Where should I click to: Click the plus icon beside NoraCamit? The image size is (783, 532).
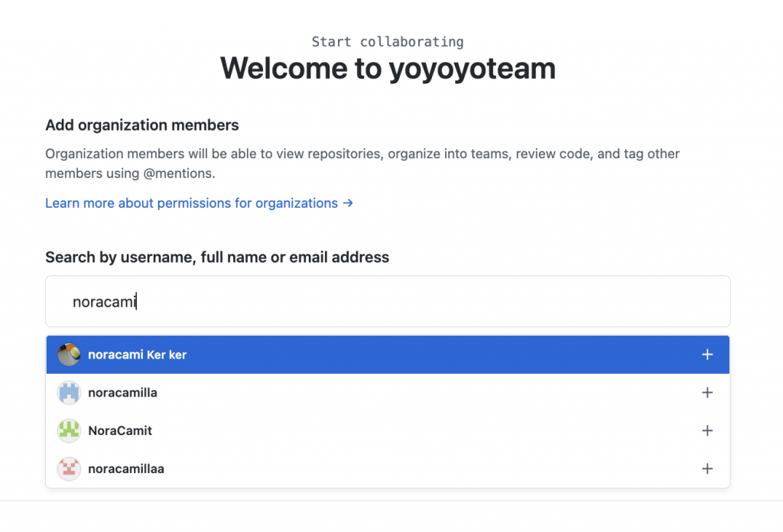coord(707,431)
